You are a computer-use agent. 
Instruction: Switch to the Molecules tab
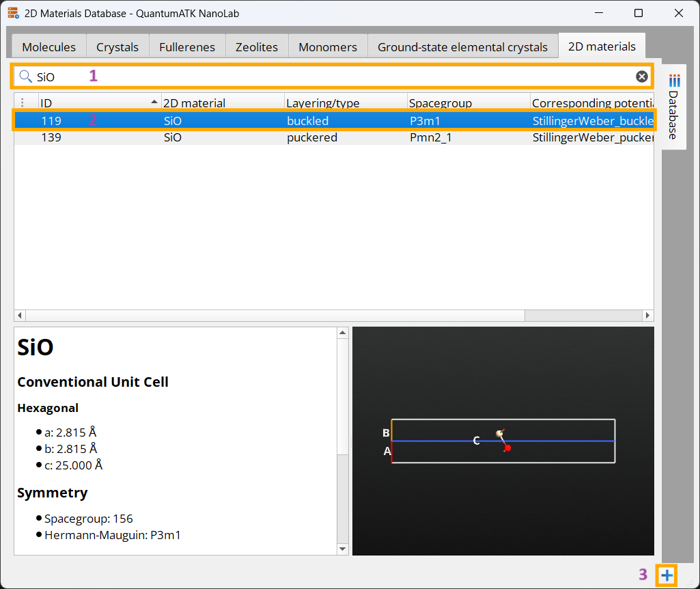pos(48,47)
